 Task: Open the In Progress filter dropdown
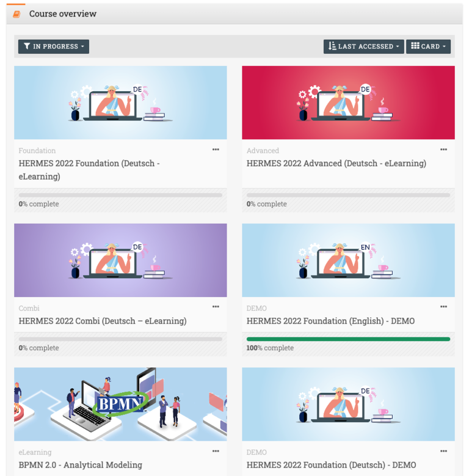coord(54,46)
